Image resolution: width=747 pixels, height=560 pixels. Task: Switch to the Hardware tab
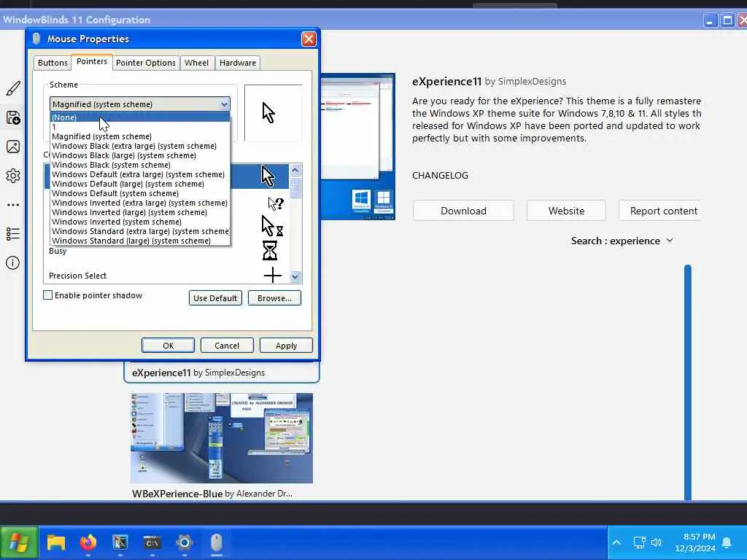[238, 63]
